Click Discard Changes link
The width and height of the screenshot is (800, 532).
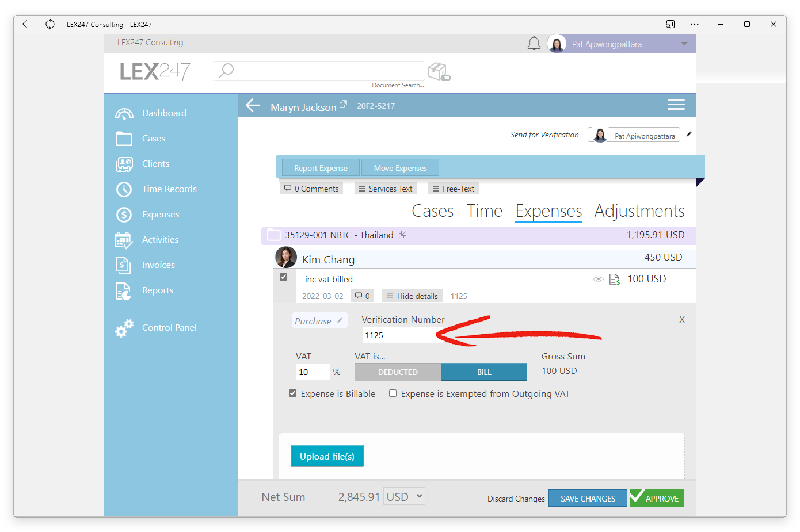pos(516,499)
